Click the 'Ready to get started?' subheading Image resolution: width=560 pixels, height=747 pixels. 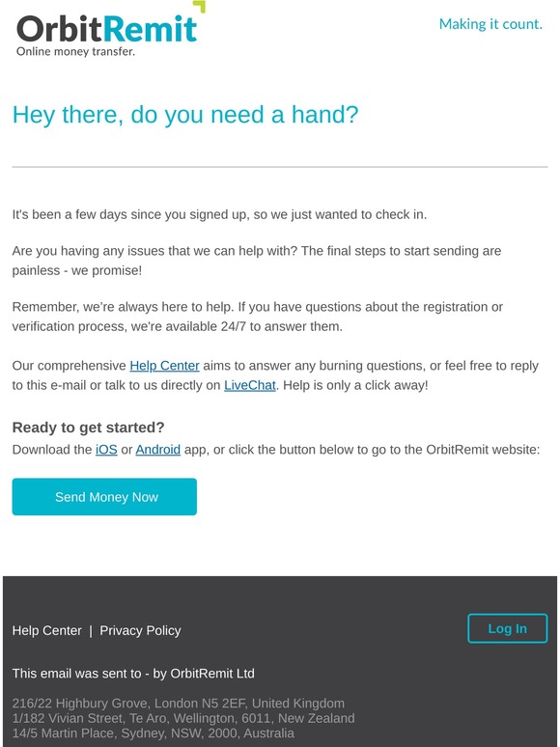point(88,428)
